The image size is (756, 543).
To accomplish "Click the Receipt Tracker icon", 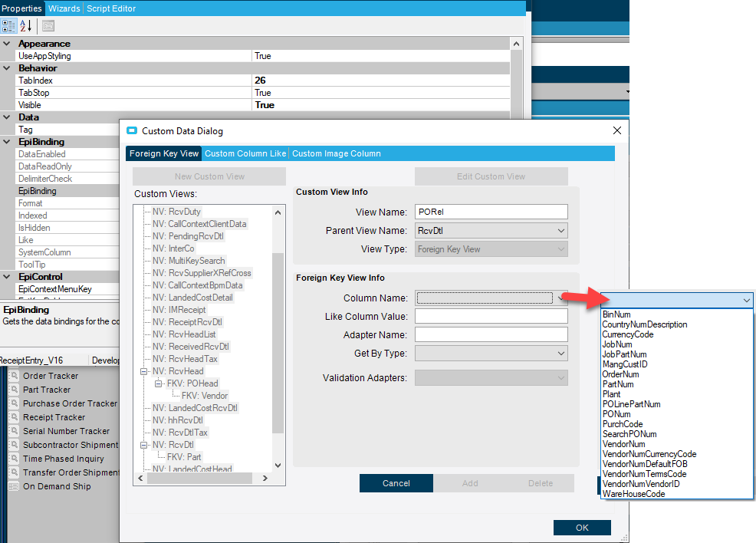I will point(14,417).
